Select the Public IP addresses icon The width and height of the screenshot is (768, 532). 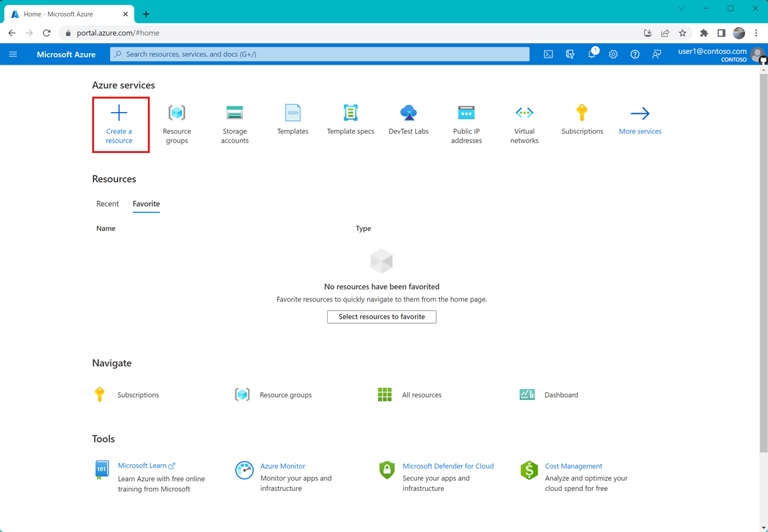pos(466,114)
